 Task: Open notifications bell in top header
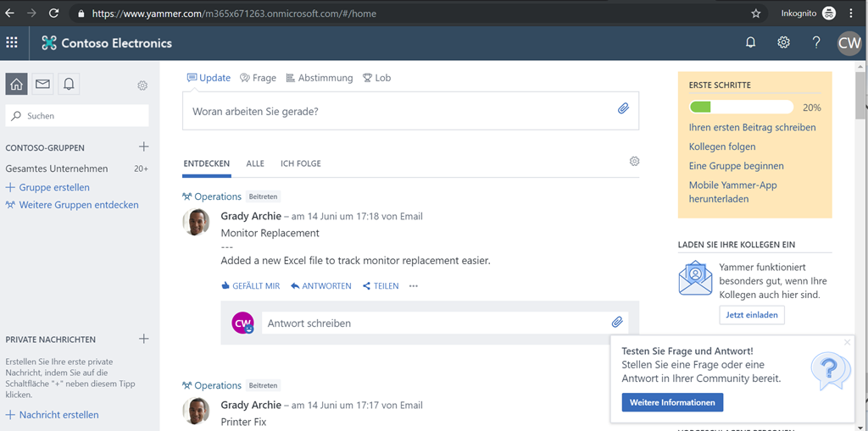(751, 42)
